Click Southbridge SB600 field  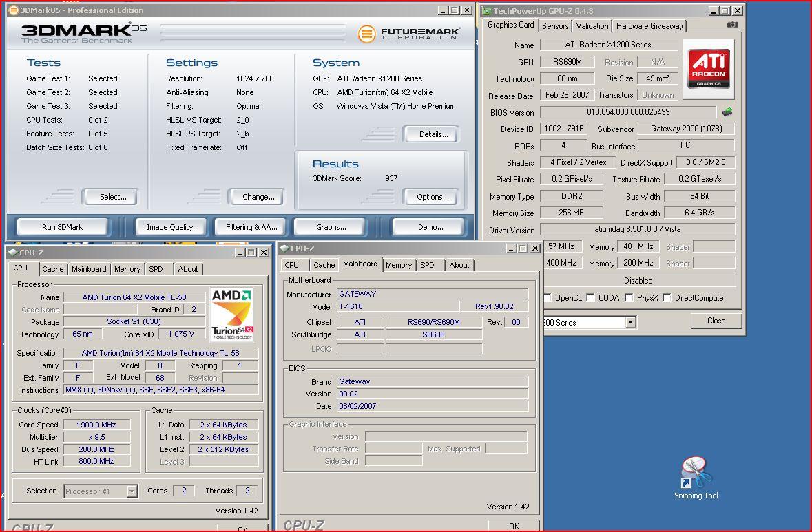pos(433,335)
